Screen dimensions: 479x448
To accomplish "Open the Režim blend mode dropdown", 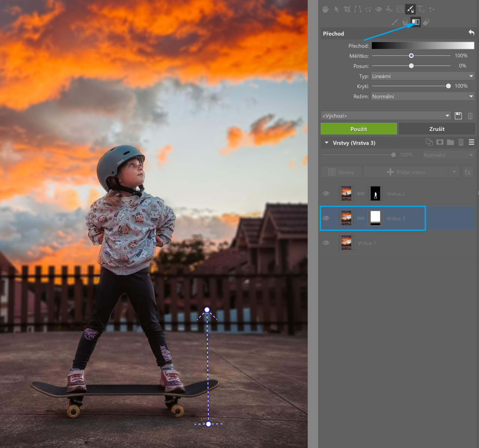I will point(422,96).
